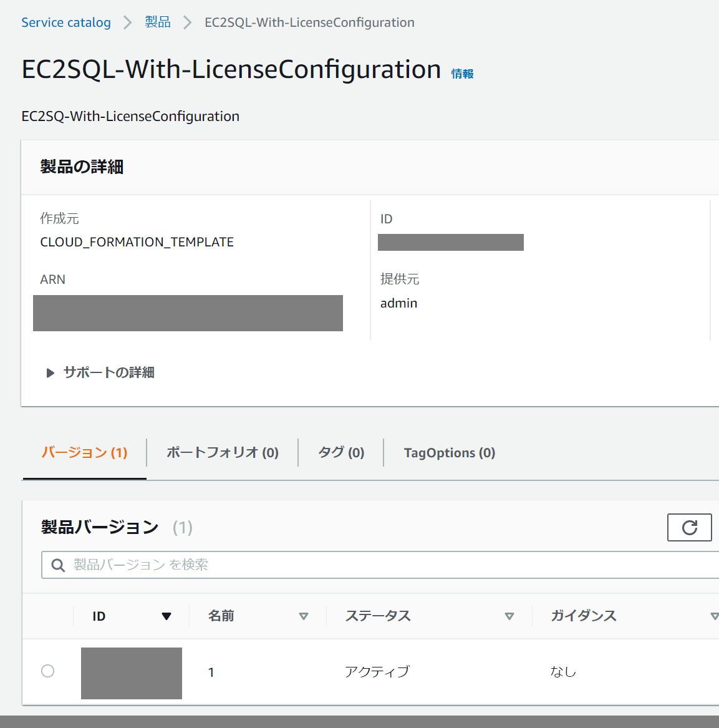Screen dimensions: 719x728
Task: Click the なし guidance cell
Action: click(563, 672)
